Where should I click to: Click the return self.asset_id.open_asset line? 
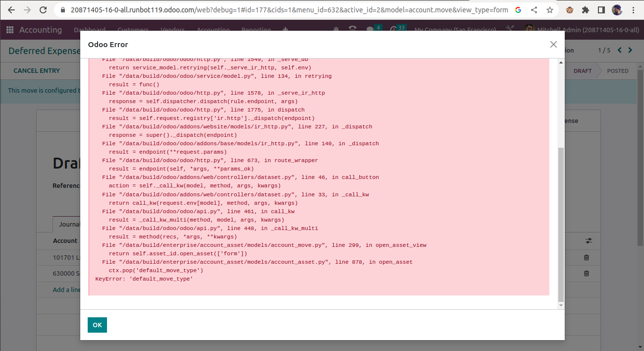click(x=178, y=254)
